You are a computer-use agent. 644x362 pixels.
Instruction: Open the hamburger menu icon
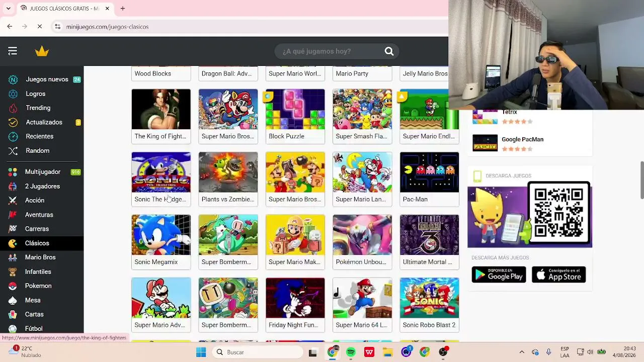point(13,51)
